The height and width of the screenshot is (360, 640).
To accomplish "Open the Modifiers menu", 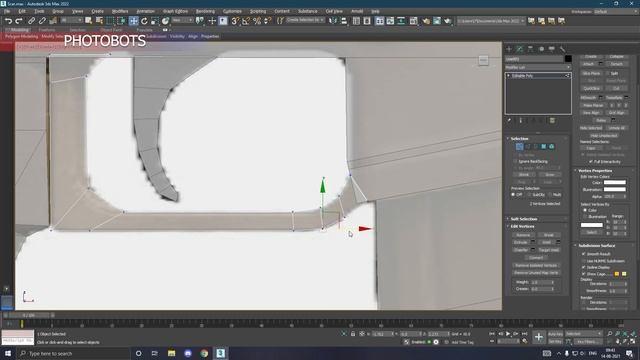I will [x=120, y=11].
